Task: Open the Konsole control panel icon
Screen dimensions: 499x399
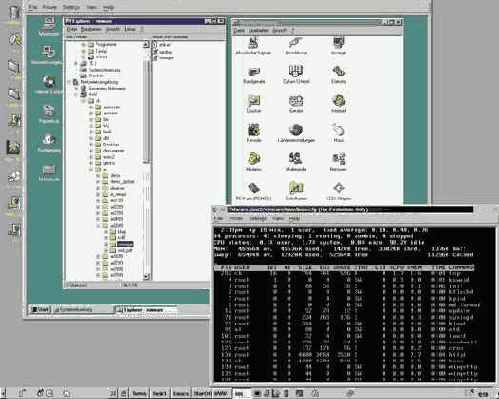Action: (254, 133)
